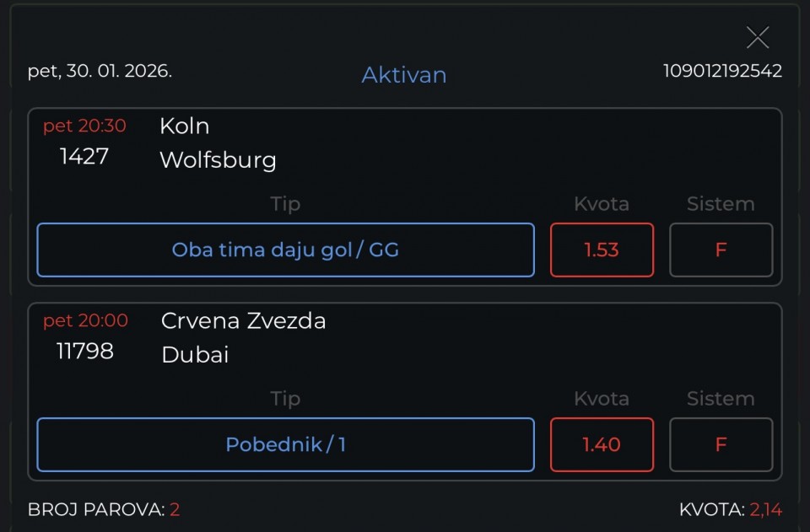The width and height of the screenshot is (810, 532).
Task: Open the Koln match name
Action: click(184, 126)
